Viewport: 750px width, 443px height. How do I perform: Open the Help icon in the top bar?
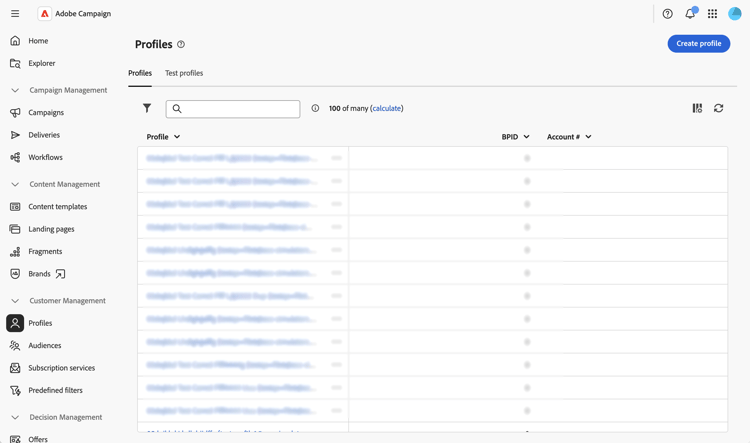[x=667, y=14]
